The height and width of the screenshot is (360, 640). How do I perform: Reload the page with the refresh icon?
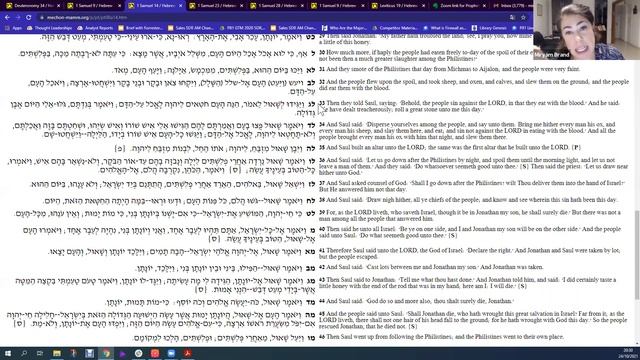(x=29, y=18)
